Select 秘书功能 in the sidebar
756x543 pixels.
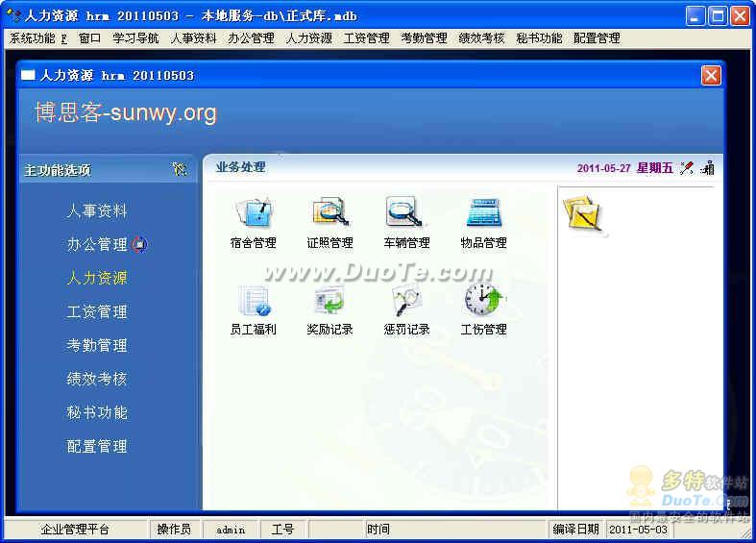click(x=97, y=412)
